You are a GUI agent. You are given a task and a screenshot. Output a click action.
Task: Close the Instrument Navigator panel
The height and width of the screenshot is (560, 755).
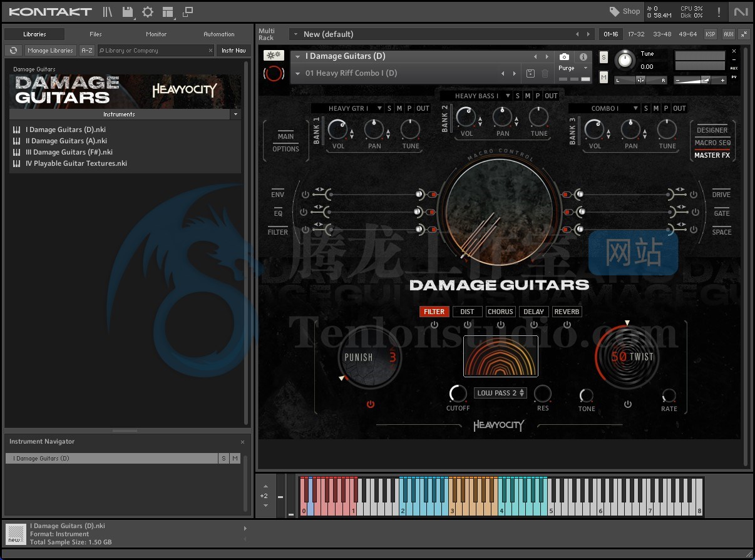pos(242,442)
